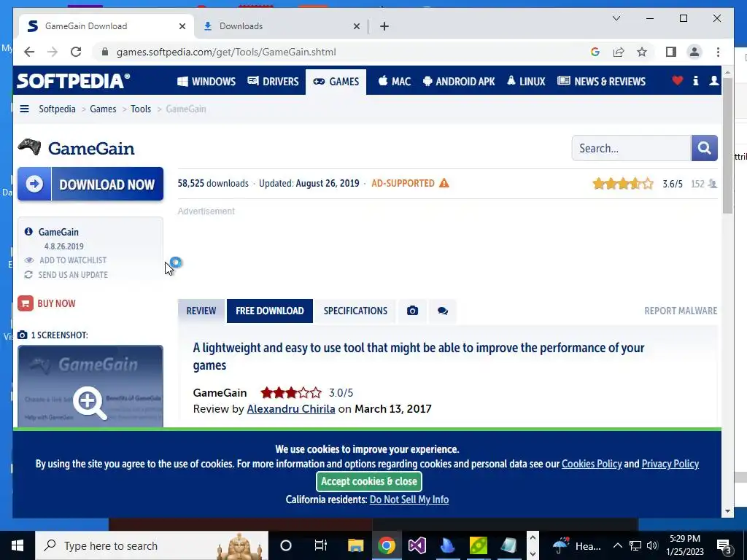Click the search magnifier button

(x=704, y=148)
